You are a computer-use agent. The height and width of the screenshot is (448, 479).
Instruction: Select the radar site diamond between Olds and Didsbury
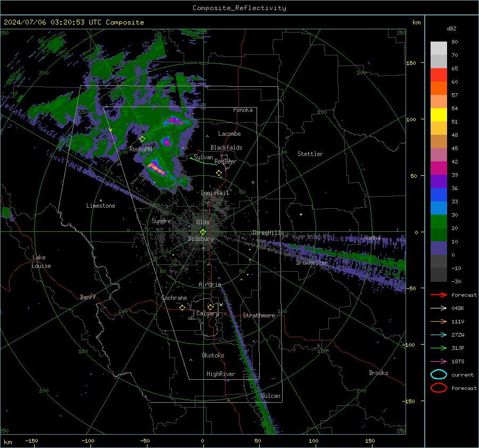[x=203, y=232]
